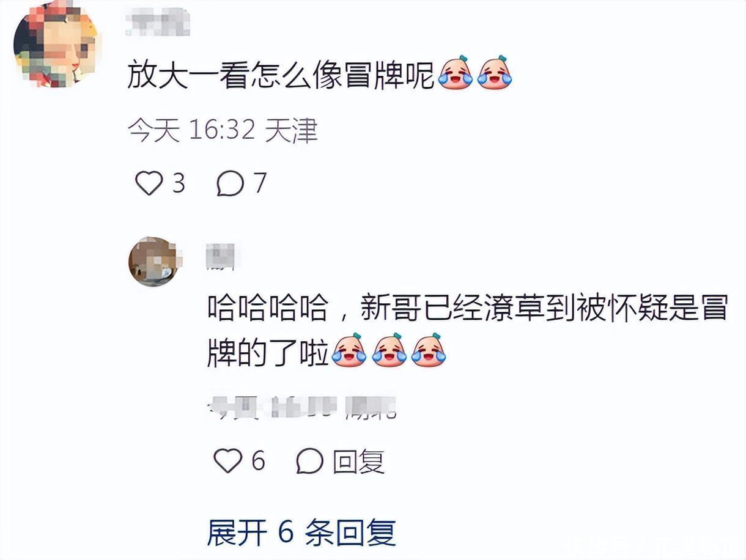Open the replier's small round avatar

coord(153,262)
